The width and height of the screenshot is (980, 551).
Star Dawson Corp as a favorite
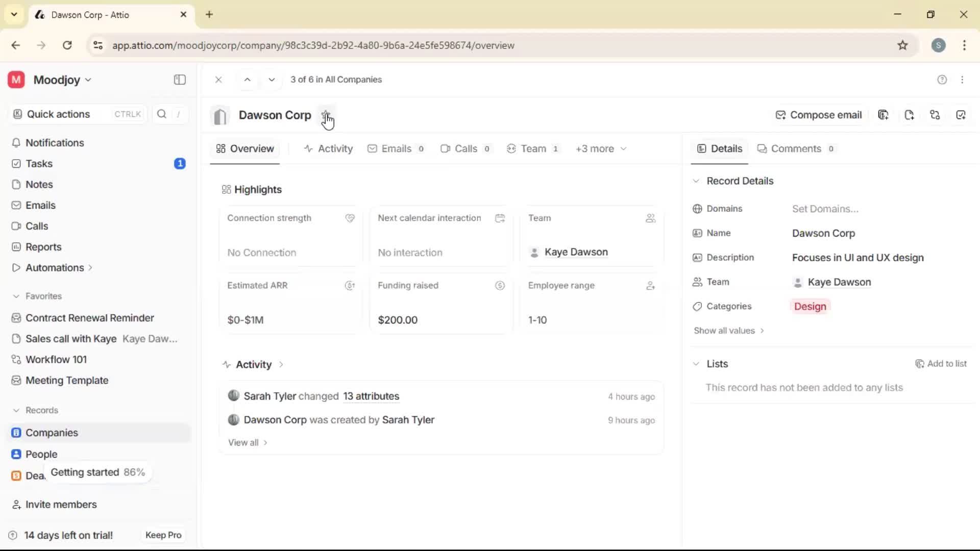click(327, 115)
